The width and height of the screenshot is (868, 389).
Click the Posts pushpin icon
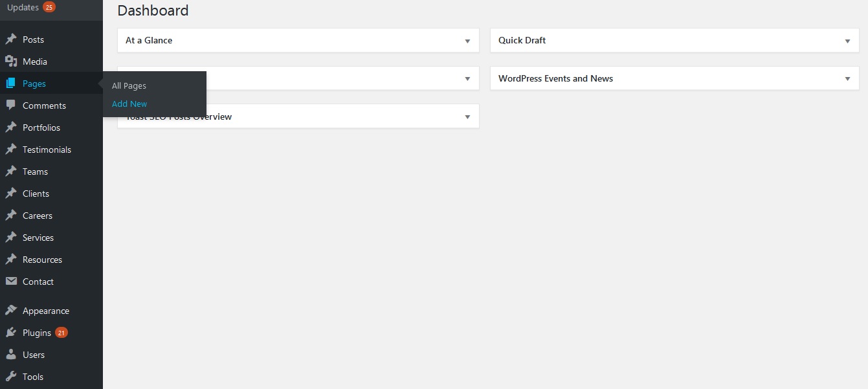11,39
